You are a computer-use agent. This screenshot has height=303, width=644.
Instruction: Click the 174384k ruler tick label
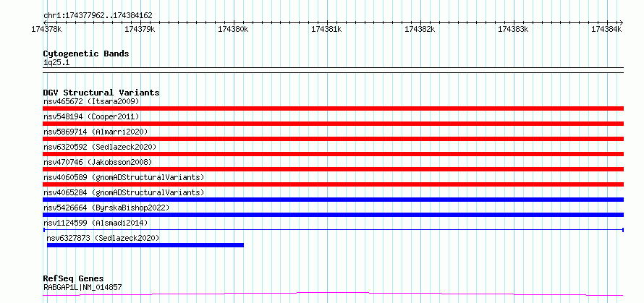pos(606,29)
